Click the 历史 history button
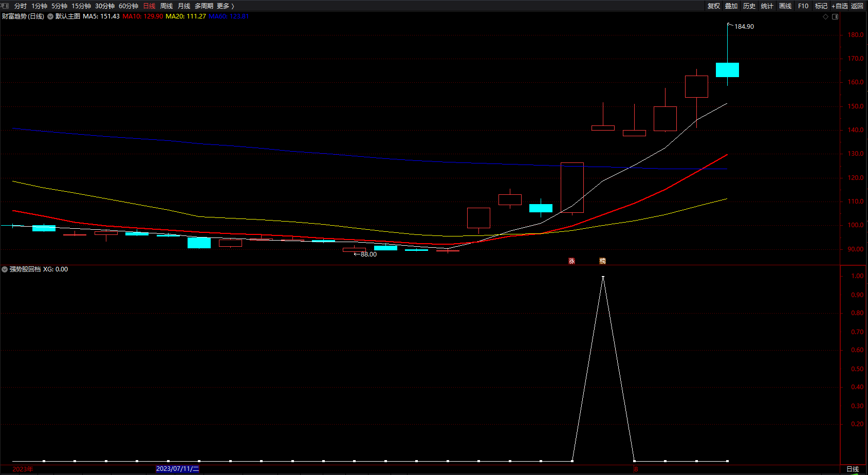Screen dimensions: 868x475 (749, 6)
